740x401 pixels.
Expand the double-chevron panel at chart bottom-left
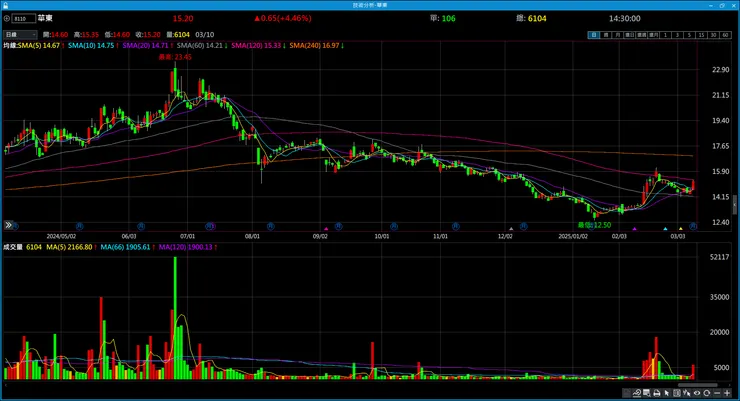[x=8, y=225]
